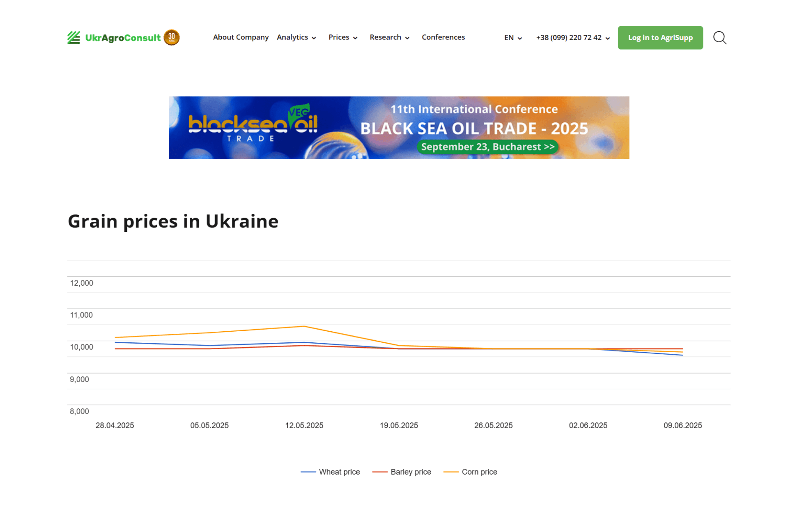Screen dimensions: 797x532
Task: Click the Grain prices in Ukraine heading
Action: coord(173,221)
